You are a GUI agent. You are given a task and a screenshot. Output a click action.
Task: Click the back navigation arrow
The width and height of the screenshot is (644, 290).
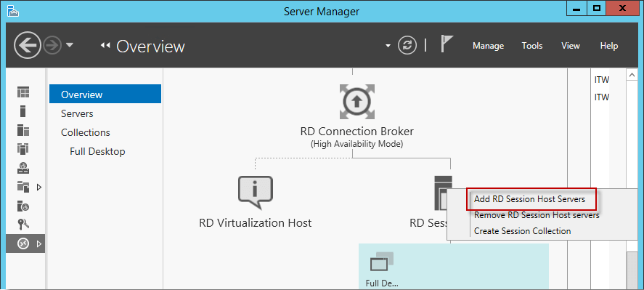pos(28,45)
